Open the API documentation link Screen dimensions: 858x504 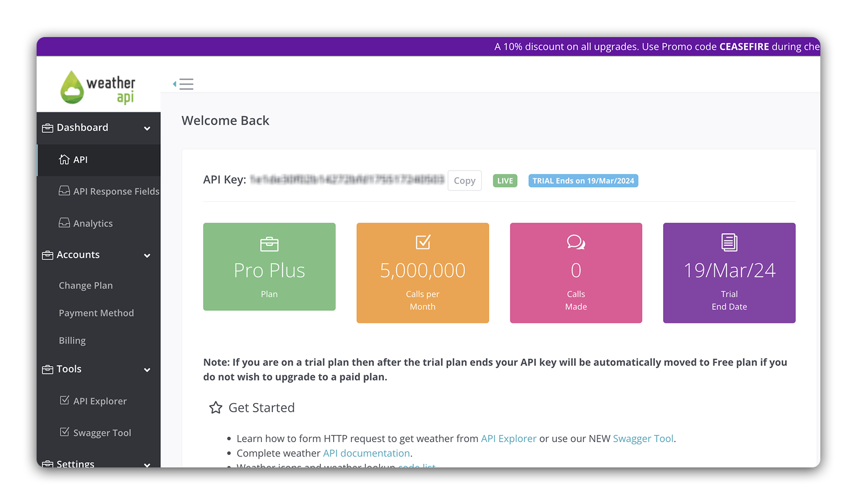point(366,453)
